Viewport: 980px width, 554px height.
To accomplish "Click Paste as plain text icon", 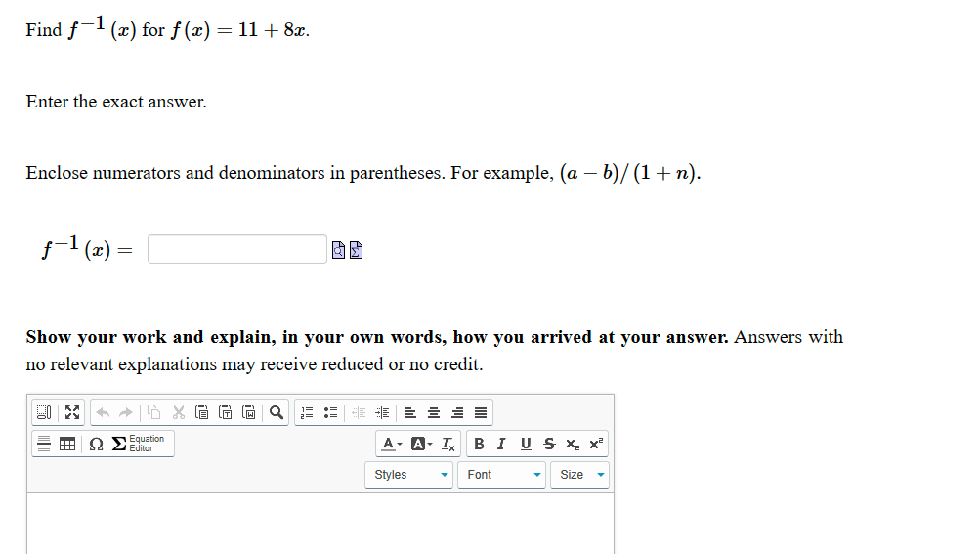I will click(x=226, y=412).
